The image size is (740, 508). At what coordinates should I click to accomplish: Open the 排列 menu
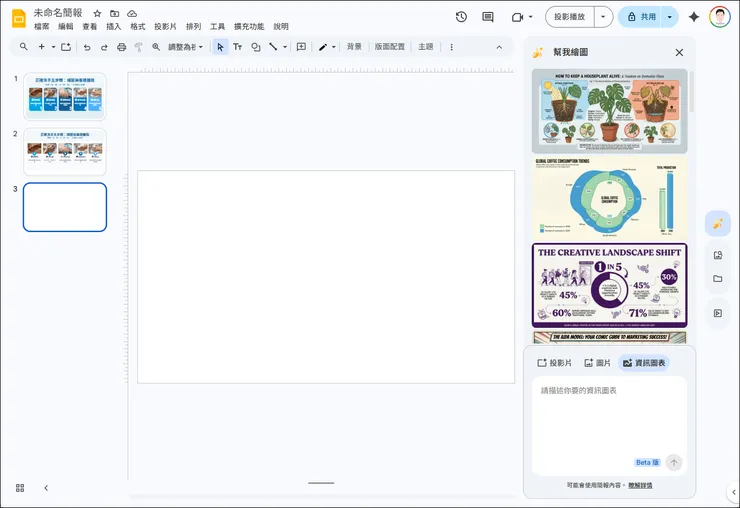tap(193, 26)
